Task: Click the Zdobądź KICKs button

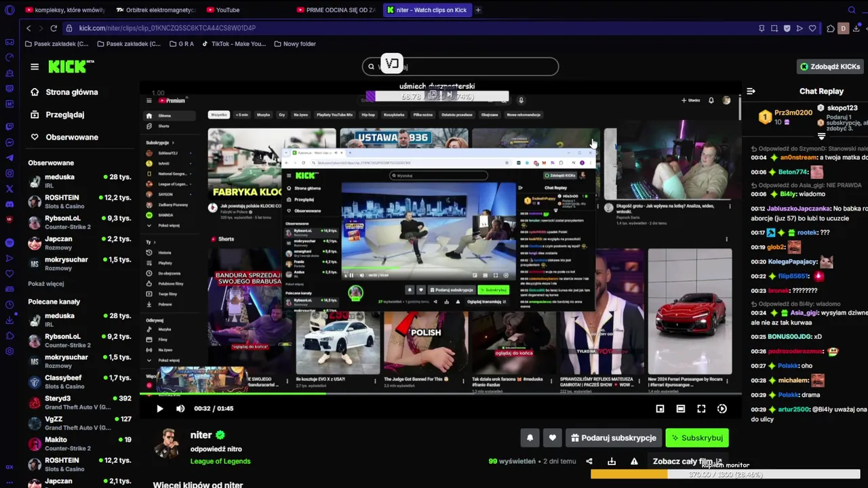Action: click(x=830, y=66)
